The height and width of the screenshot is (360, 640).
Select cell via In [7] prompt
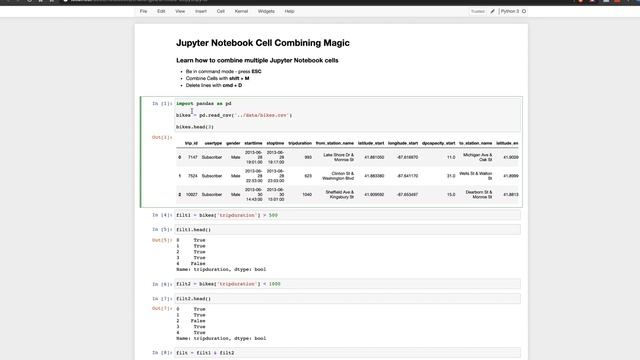click(162, 299)
